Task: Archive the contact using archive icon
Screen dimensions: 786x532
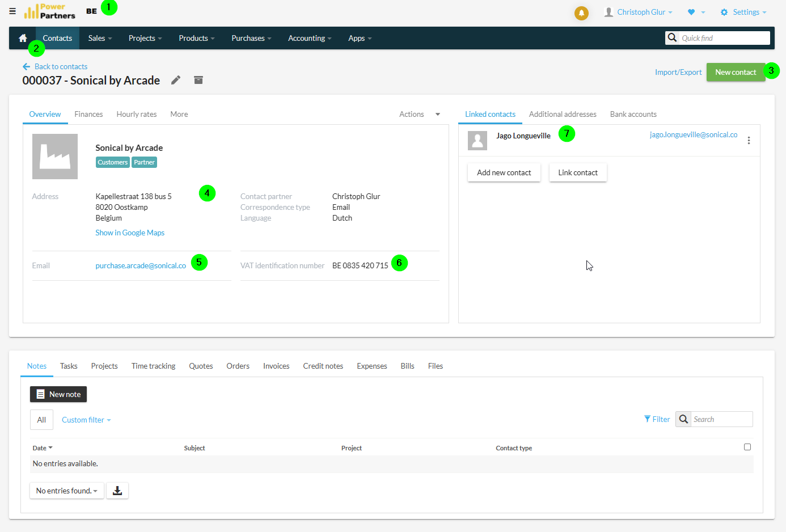Action: 198,80
